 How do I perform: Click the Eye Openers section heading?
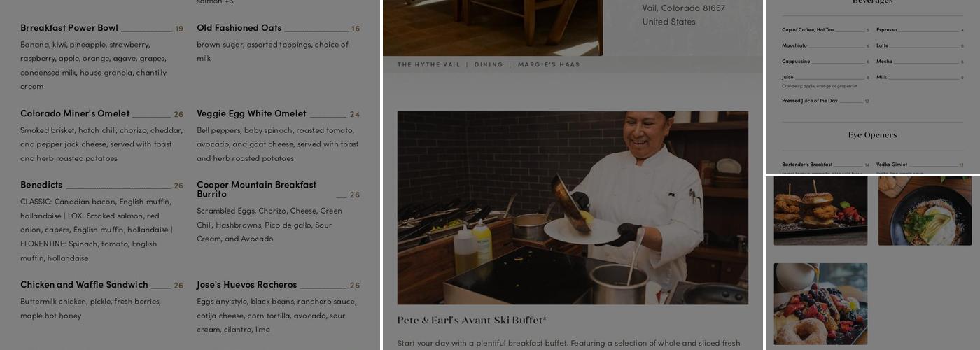872,135
